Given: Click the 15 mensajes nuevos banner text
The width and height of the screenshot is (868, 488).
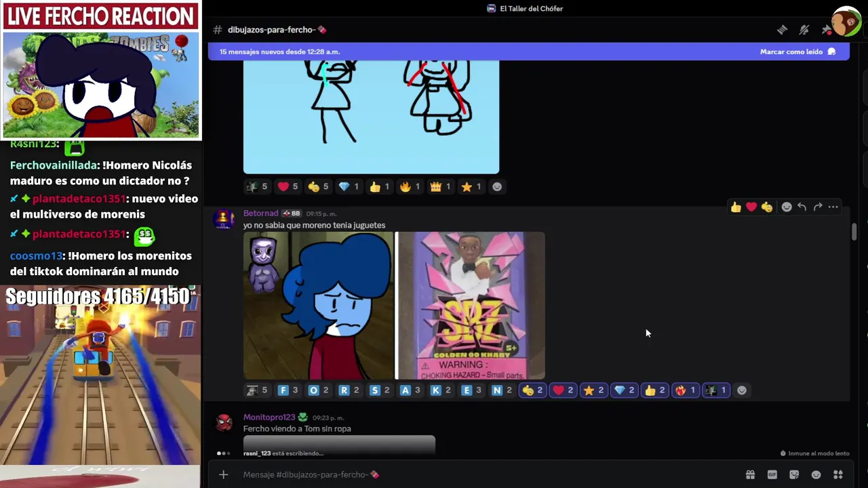Looking at the screenshot, I should point(279,52).
